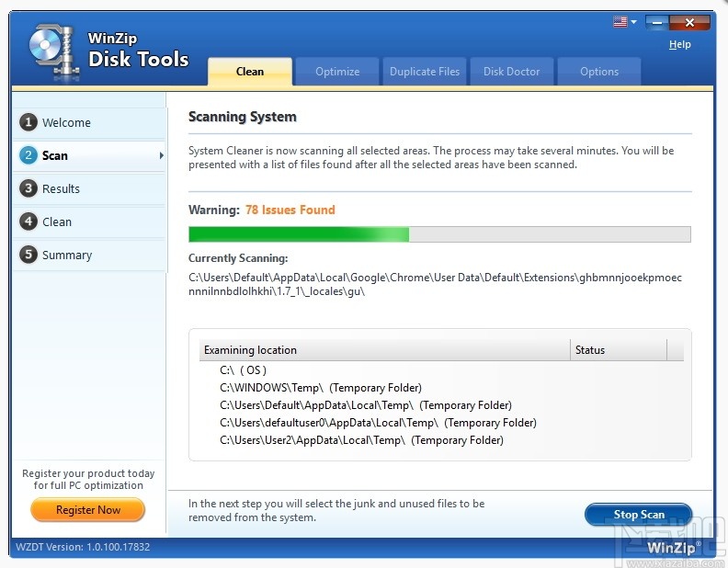Click the arrow beside the Scan step
728x568 pixels.
tap(161, 155)
